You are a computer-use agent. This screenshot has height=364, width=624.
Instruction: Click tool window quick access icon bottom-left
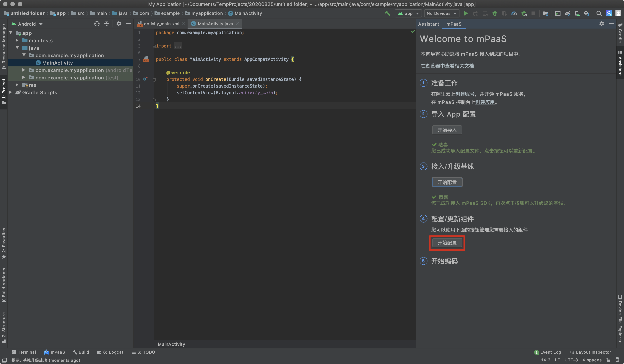click(4, 360)
